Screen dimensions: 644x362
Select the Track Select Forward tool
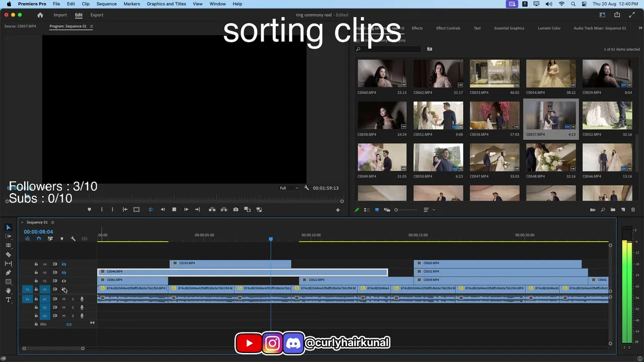(8, 236)
